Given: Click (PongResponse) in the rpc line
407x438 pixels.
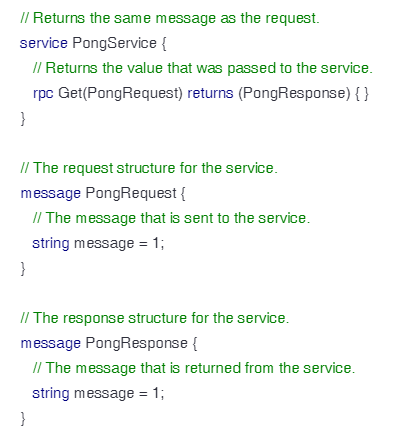Looking at the screenshot, I should [294, 93].
